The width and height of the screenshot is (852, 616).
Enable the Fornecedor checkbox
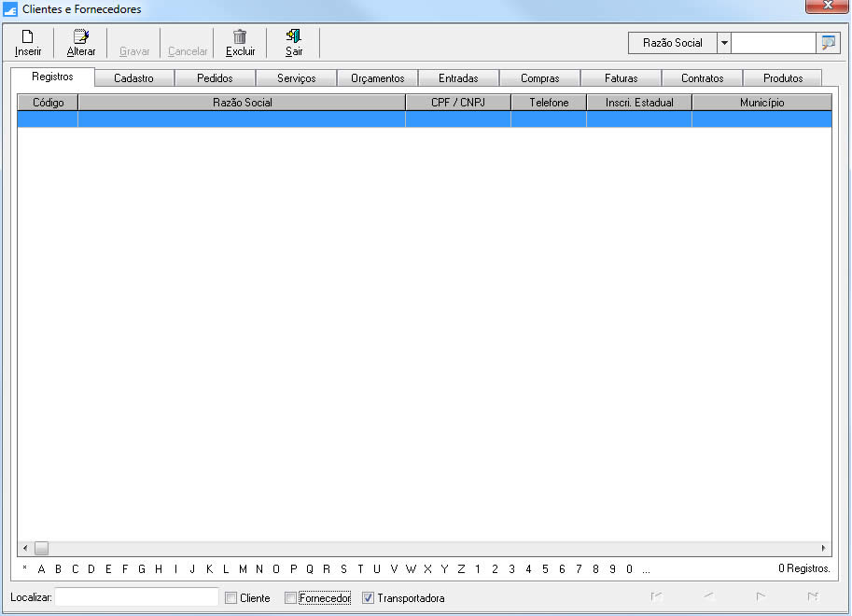click(x=291, y=598)
